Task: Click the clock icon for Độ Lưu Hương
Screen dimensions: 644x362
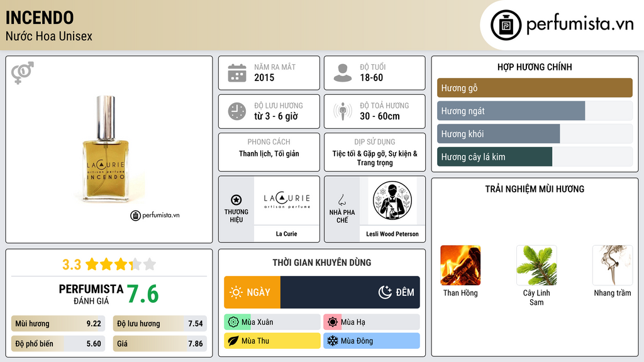Action: (237, 111)
